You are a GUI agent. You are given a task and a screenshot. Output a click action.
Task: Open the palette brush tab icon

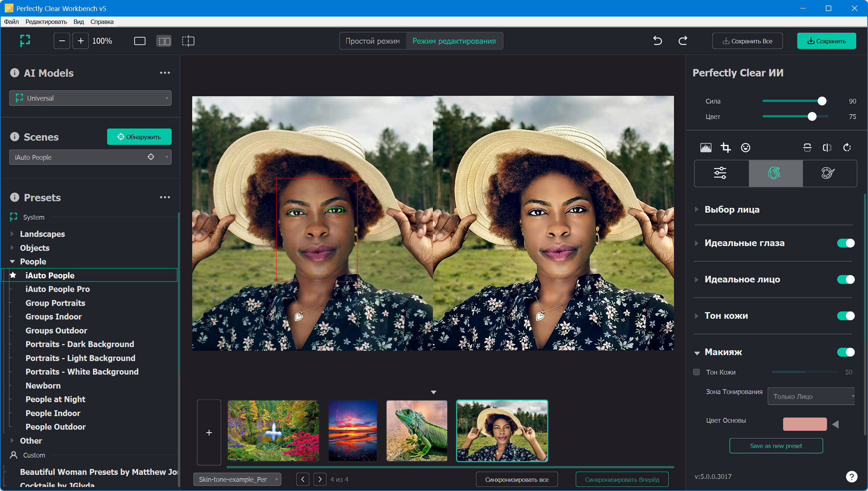pos(828,173)
